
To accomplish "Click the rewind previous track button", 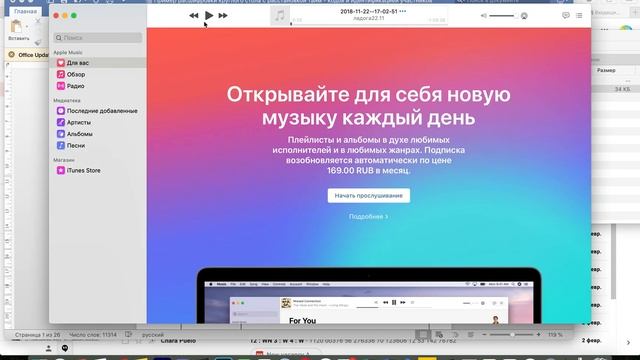I will pyautogui.click(x=193, y=16).
